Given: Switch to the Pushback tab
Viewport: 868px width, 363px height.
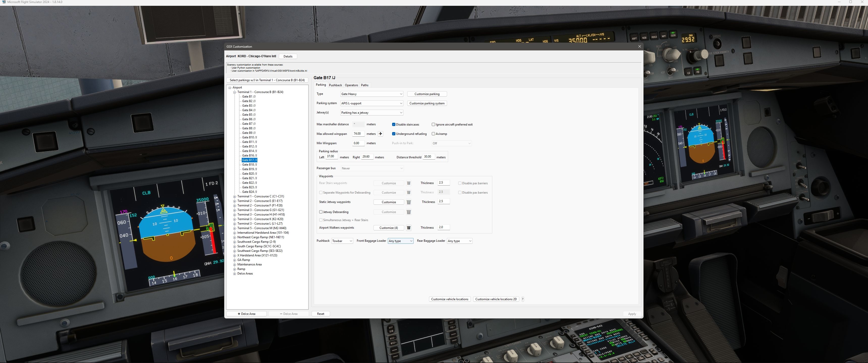Looking at the screenshot, I should coord(335,85).
